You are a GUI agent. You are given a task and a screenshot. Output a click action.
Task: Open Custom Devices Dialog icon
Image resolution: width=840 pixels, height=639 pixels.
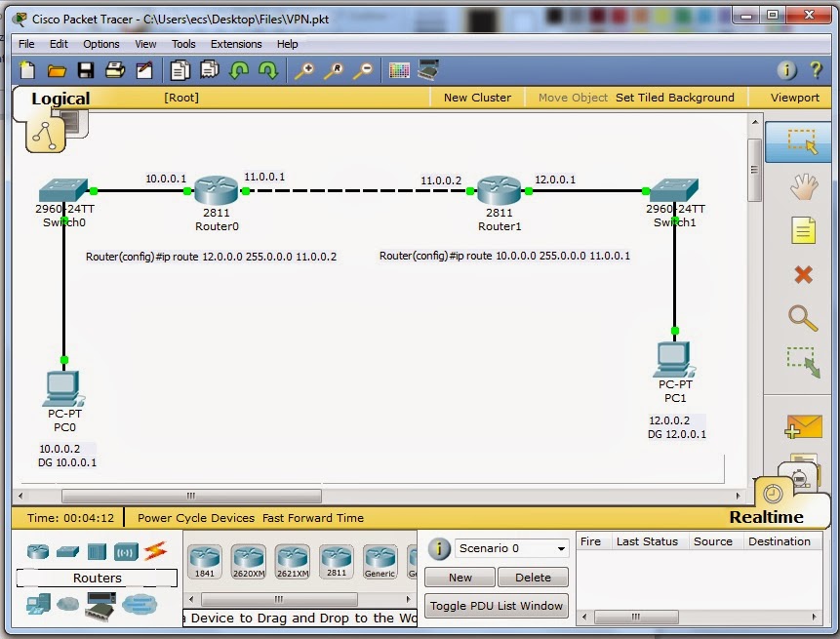tap(428, 70)
